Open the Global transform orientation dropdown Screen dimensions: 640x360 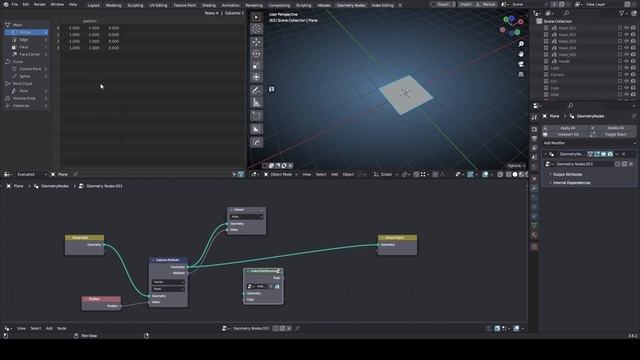coord(385,174)
